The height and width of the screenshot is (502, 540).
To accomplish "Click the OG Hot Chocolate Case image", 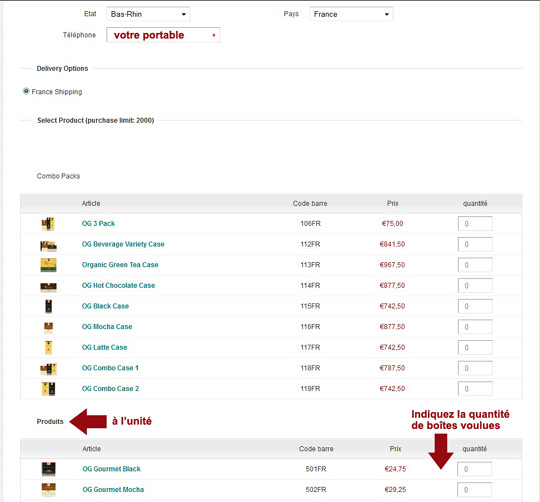I will point(49,287).
